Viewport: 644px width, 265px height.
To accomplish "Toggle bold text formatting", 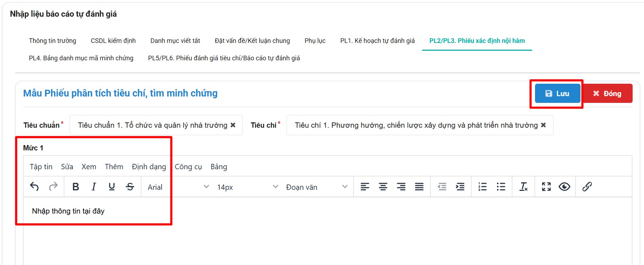I will pyautogui.click(x=76, y=187).
